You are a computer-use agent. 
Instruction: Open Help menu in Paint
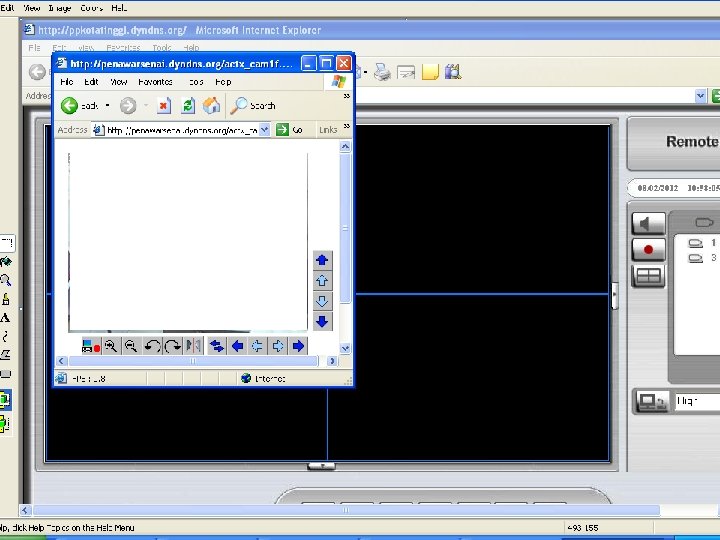119,8
